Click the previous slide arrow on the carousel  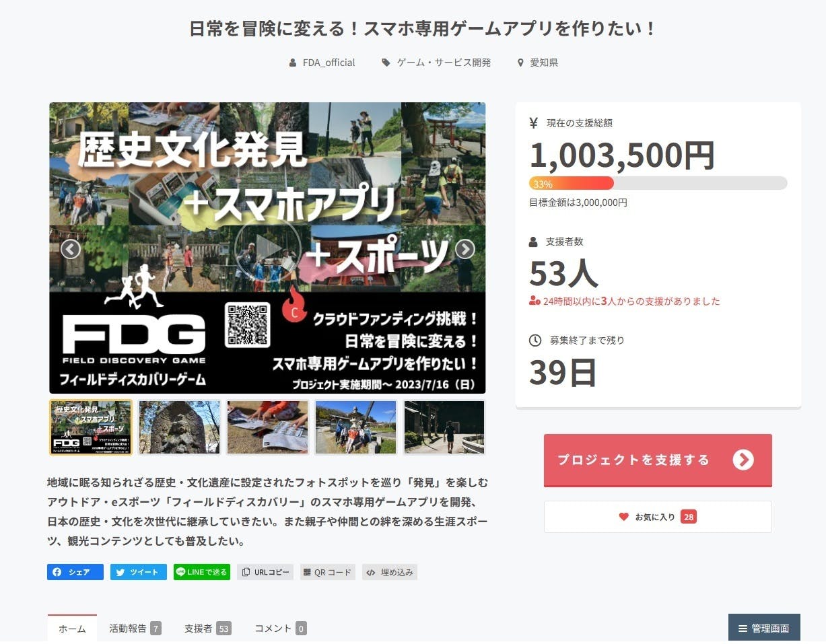(71, 249)
